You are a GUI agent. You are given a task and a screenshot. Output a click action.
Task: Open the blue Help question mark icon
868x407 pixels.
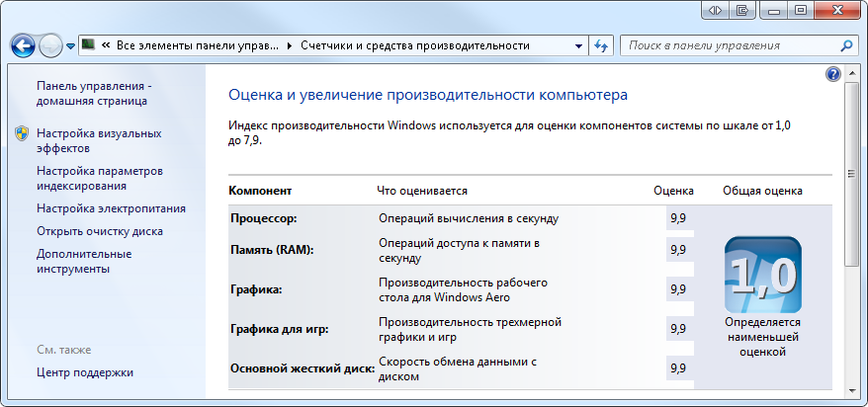(x=833, y=75)
